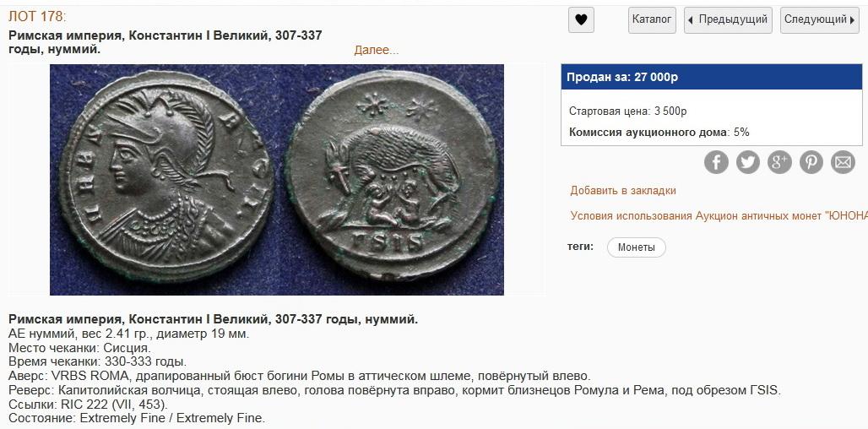Select the Монеты tag
This screenshot has width=868, height=429.
coord(636,247)
